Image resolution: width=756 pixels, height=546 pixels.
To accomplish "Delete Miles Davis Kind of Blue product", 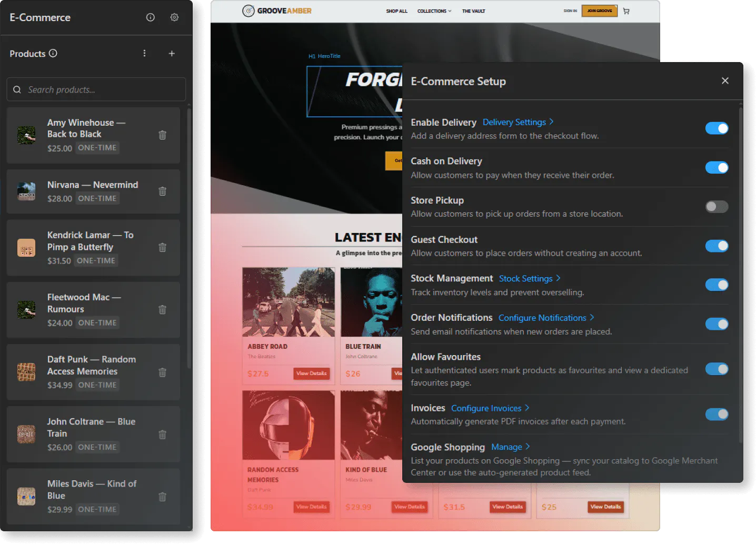I will tap(163, 497).
